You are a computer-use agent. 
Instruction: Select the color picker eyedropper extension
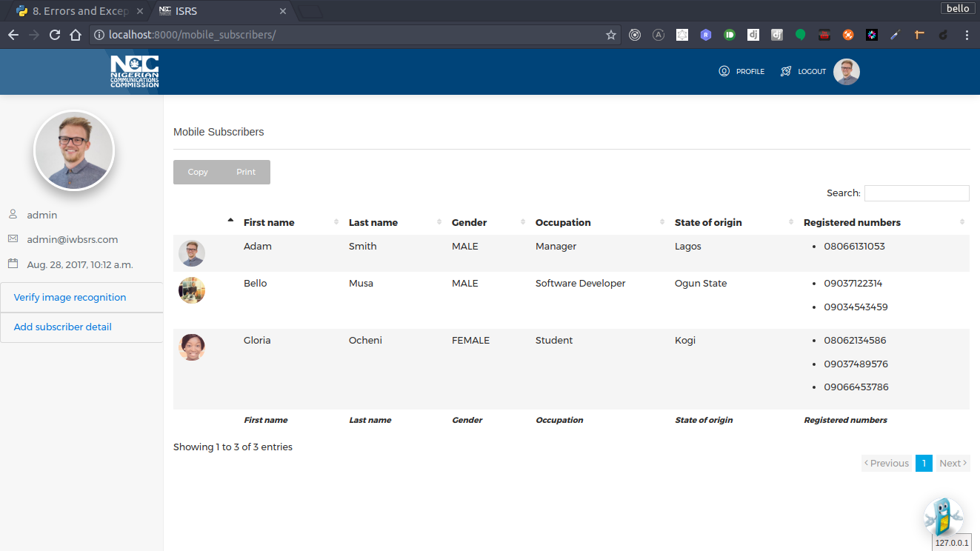[896, 35]
